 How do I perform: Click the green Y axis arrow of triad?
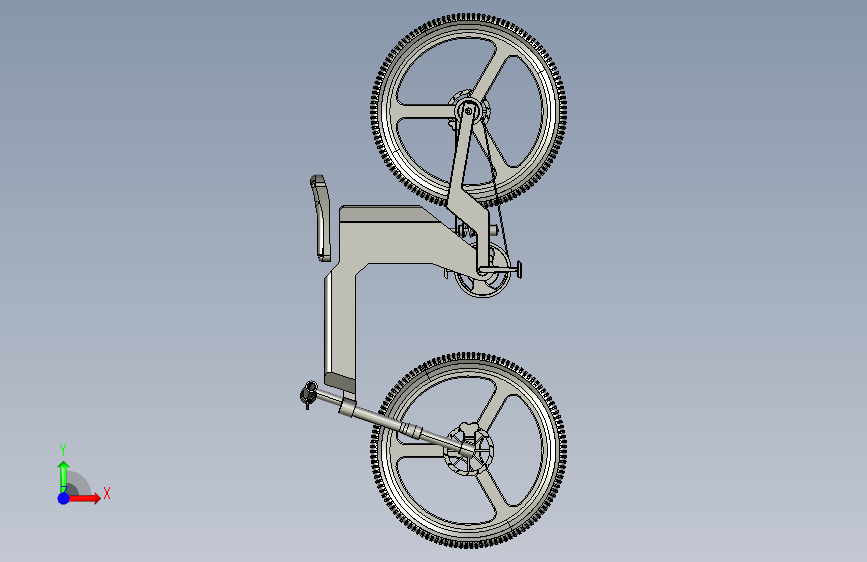point(64,476)
